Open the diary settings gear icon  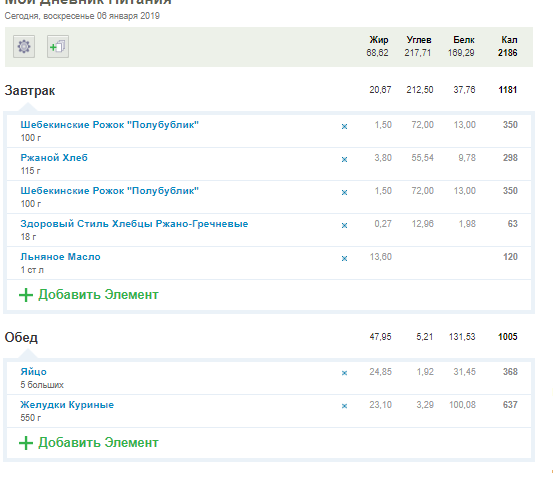click(x=24, y=47)
